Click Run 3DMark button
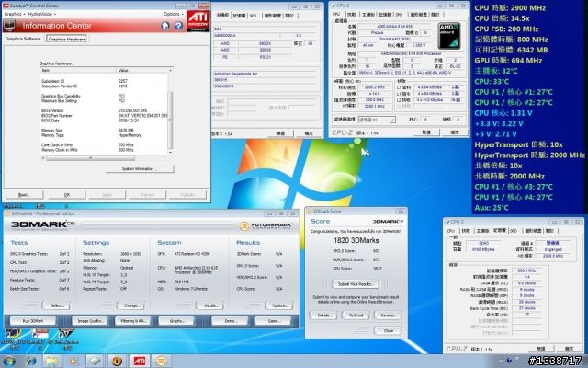 click(33, 321)
